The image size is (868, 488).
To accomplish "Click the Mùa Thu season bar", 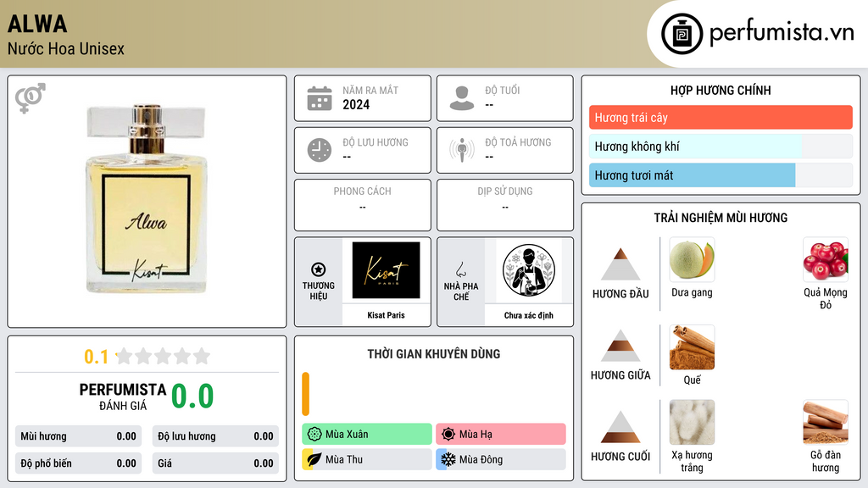I will (x=367, y=459).
